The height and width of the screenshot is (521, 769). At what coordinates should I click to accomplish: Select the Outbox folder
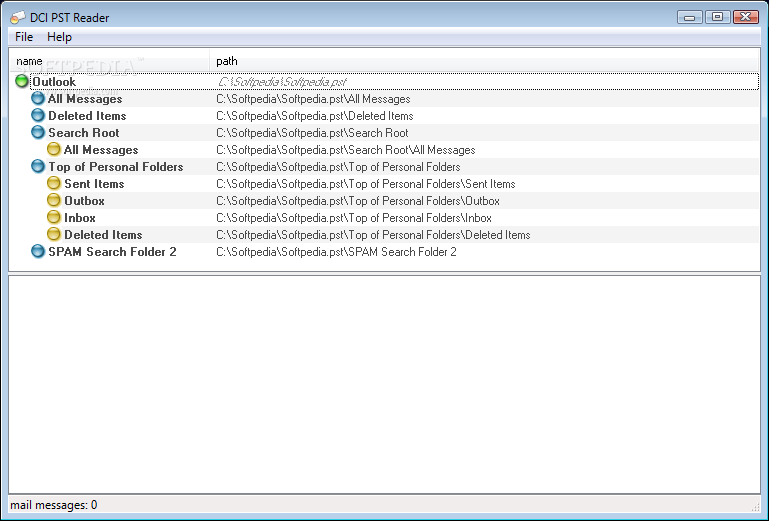pos(84,201)
